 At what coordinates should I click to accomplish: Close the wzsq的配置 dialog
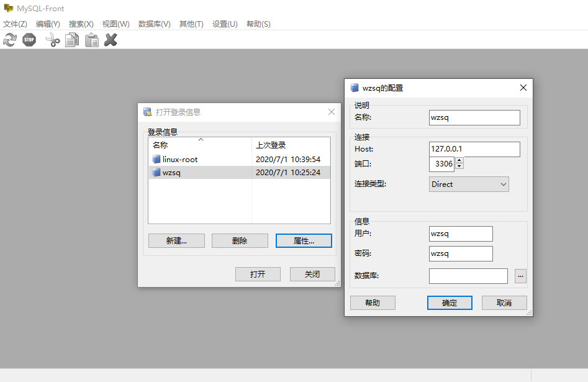click(x=523, y=88)
